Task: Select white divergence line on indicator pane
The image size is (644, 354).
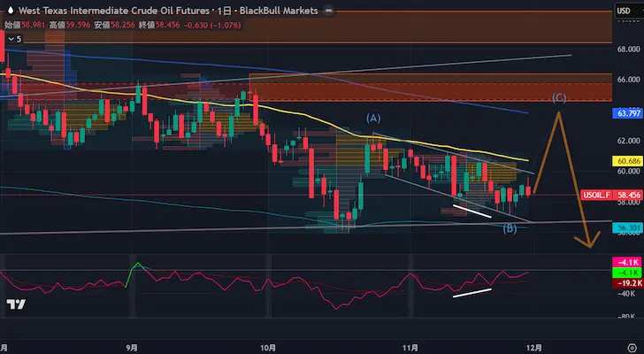Action: click(x=471, y=293)
